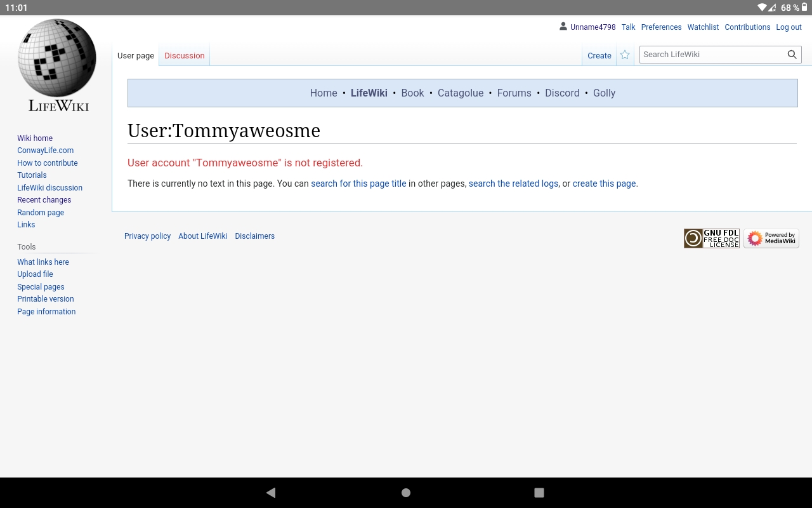
Task: Tap the Android recent apps square
Action: pos(539,492)
